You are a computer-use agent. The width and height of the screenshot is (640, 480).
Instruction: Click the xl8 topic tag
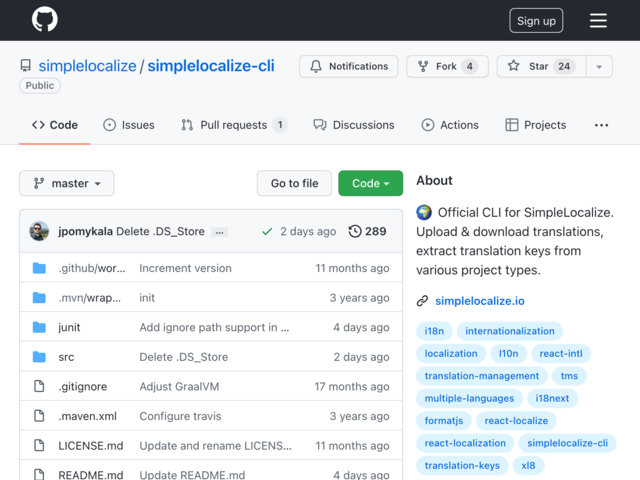pyautogui.click(x=528, y=466)
